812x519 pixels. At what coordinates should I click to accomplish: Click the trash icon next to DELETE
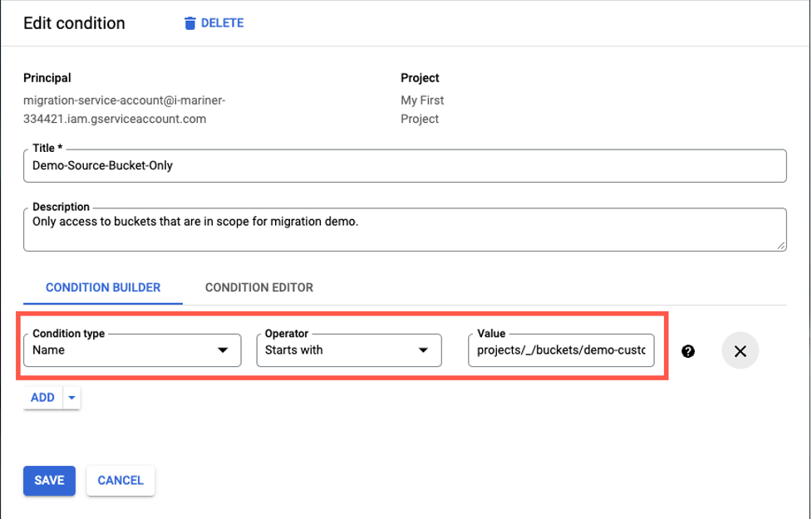pyautogui.click(x=192, y=22)
